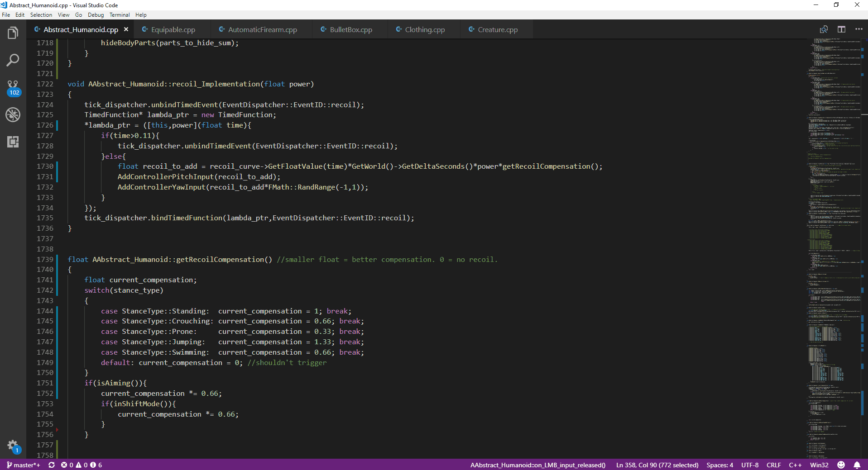
Task: Open the Debug menu
Action: click(x=96, y=15)
